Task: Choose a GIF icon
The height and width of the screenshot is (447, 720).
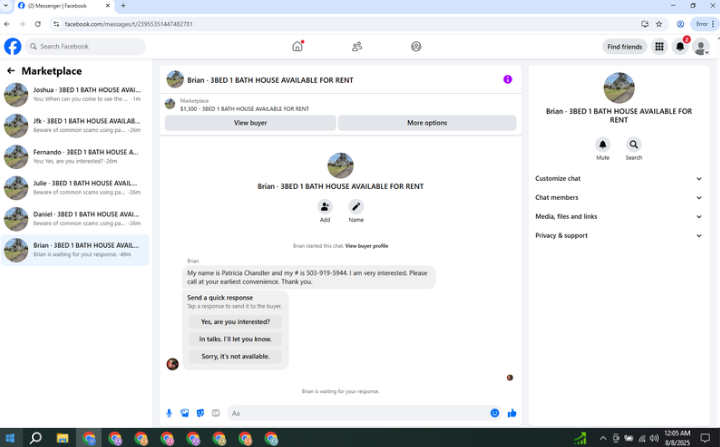Action: (x=216, y=413)
